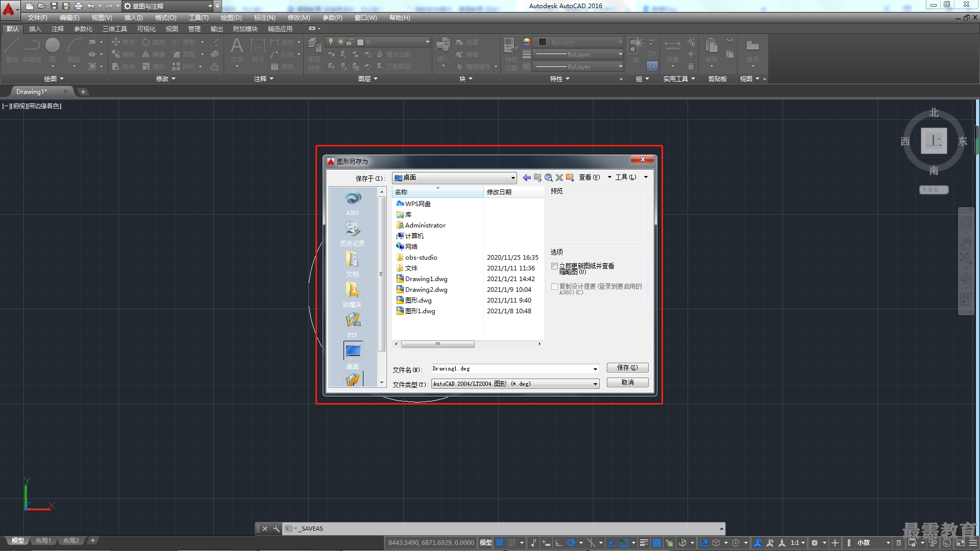Click the back arrow in save dialog

click(x=526, y=178)
